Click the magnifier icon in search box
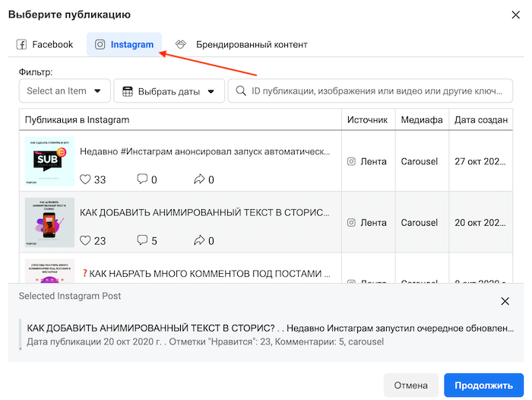 pyautogui.click(x=241, y=91)
